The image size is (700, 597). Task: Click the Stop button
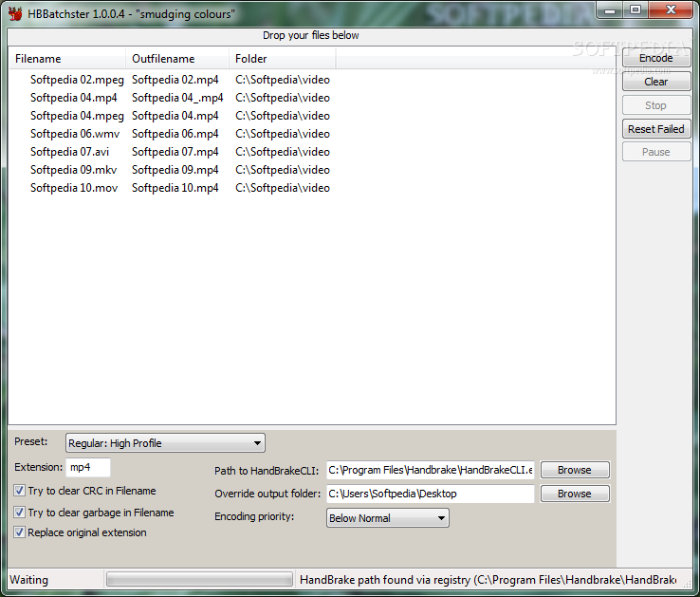pos(656,105)
